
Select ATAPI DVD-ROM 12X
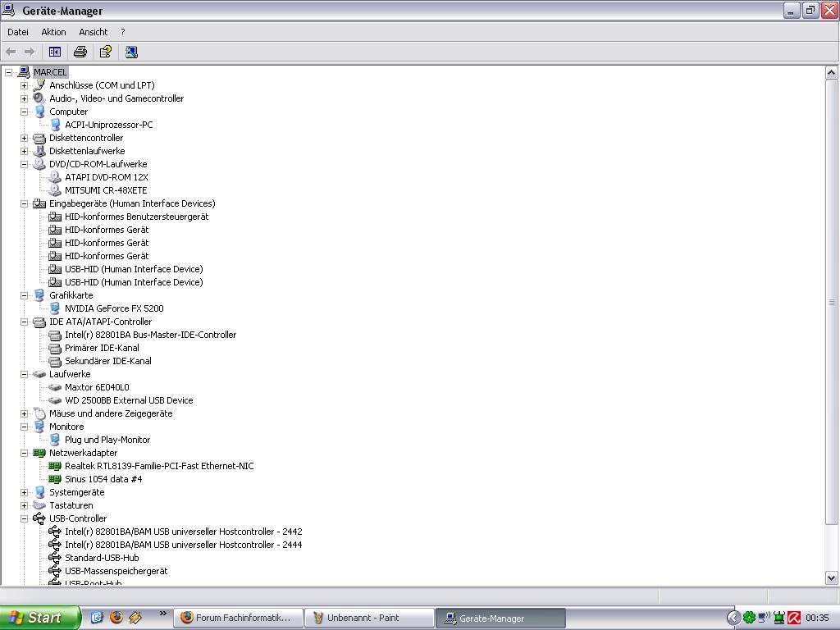pyautogui.click(x=107, y=177)
